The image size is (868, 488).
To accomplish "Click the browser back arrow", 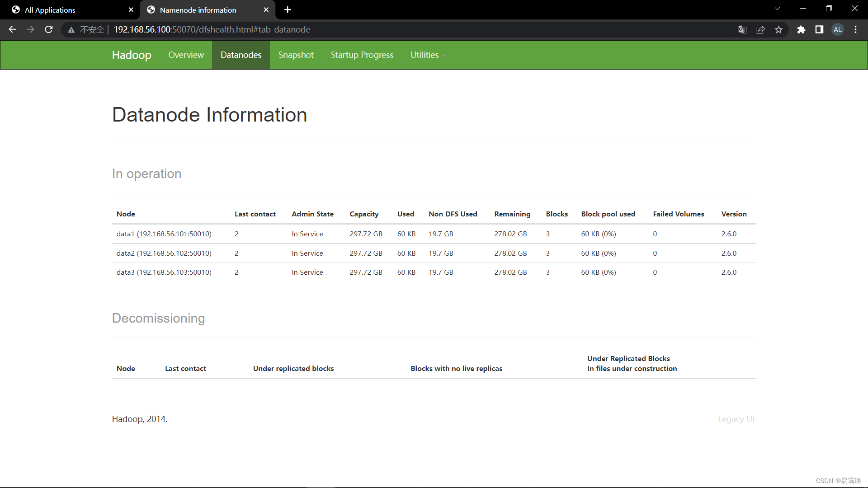I will click(12, 29).
